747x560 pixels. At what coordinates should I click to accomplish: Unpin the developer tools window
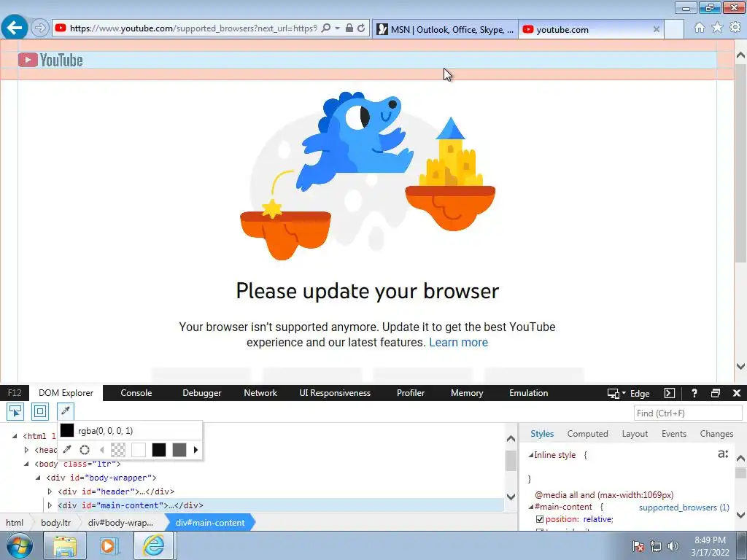(716, 393)
